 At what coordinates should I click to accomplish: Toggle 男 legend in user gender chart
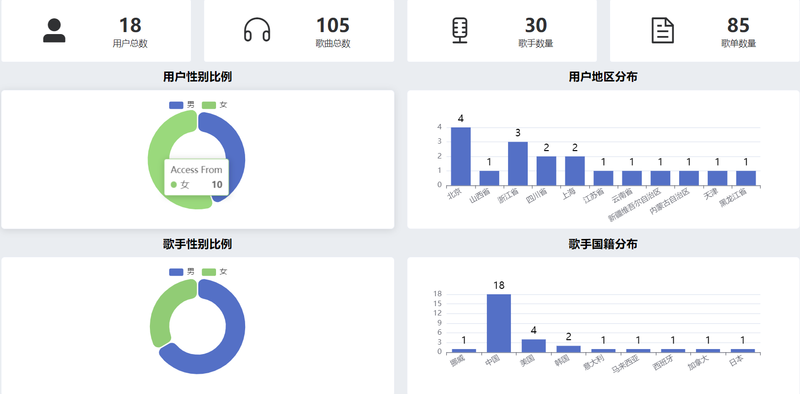182,105
